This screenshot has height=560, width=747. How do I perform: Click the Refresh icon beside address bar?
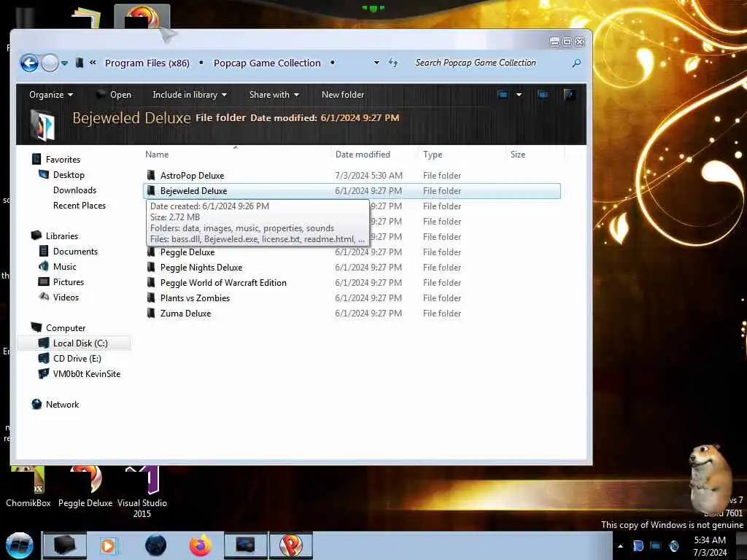(x=393, y=63)
